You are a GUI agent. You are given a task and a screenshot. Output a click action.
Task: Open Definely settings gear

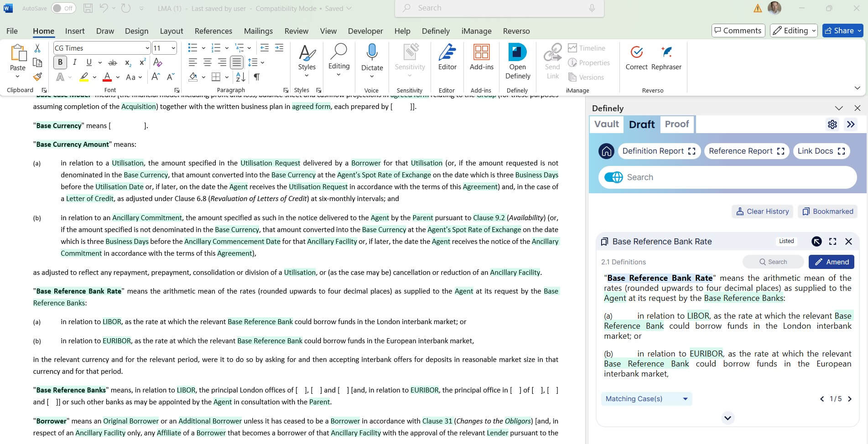(x=832, y=124)
